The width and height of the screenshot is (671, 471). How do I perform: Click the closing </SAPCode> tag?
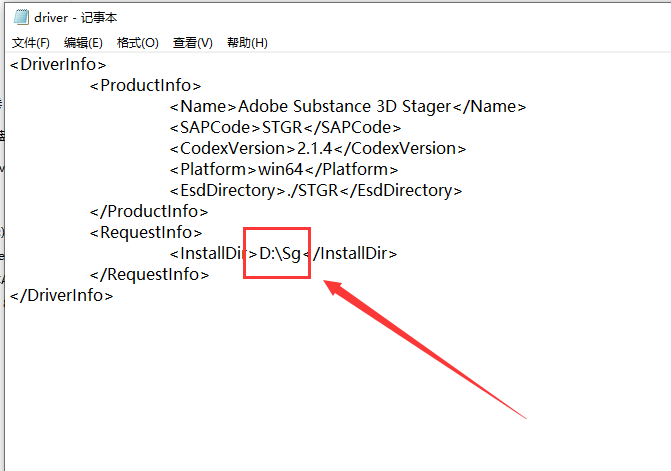352,127
